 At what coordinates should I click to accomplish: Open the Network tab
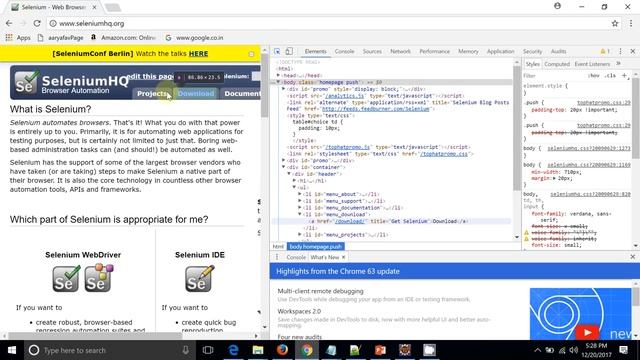[x=400, y=51]
